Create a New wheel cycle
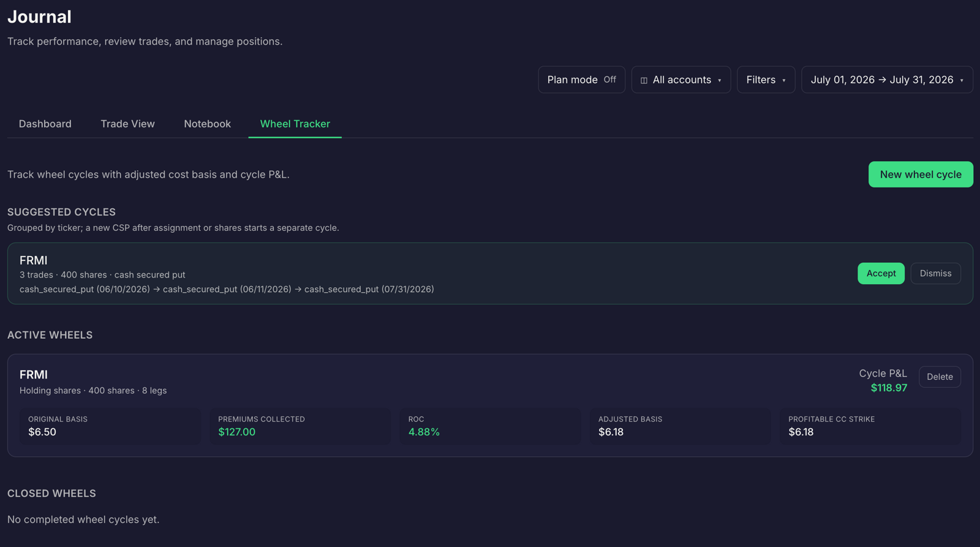The width and height of the screenshot is (980, 547). [921, 175]
